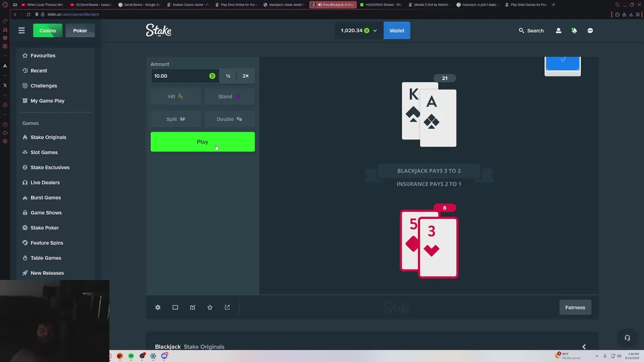Open My Game Play in sidebar
The height and width of the screenshot is (362, 644).
(x=55, y=101)
